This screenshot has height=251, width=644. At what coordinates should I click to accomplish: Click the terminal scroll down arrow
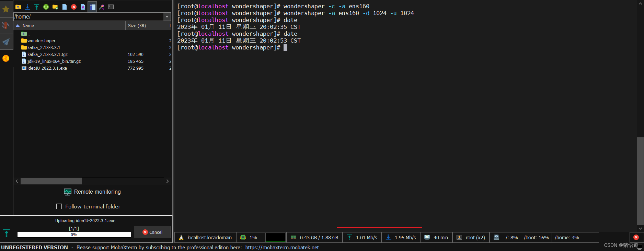[640, 228]
